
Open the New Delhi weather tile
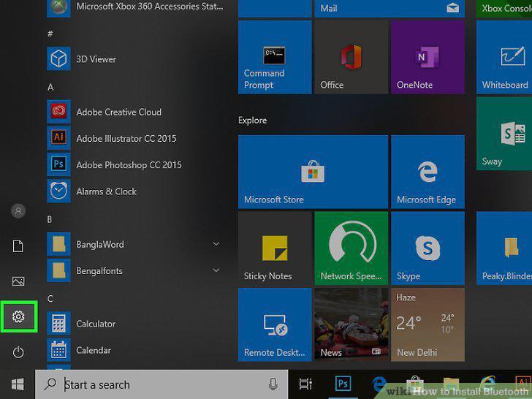click(x=427, y=324)
